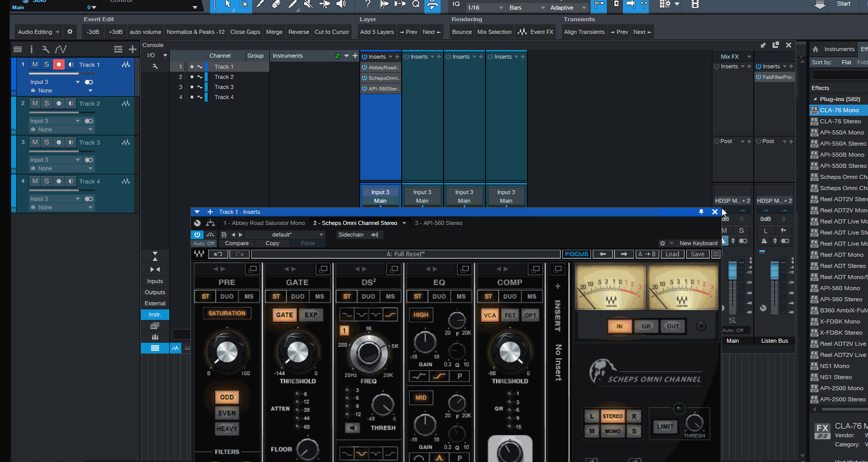Click the Normalize & Peaks -12 button
This screenshot has height=462, width=868.
point(196,32)
